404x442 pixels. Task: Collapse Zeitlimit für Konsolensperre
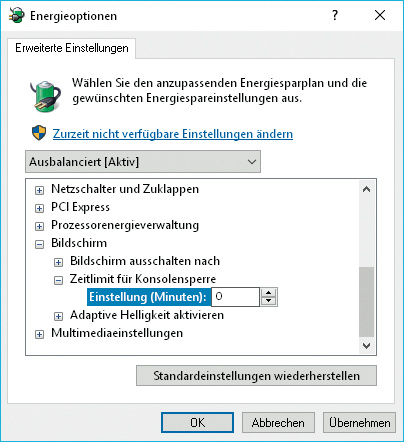pos(58,281)
